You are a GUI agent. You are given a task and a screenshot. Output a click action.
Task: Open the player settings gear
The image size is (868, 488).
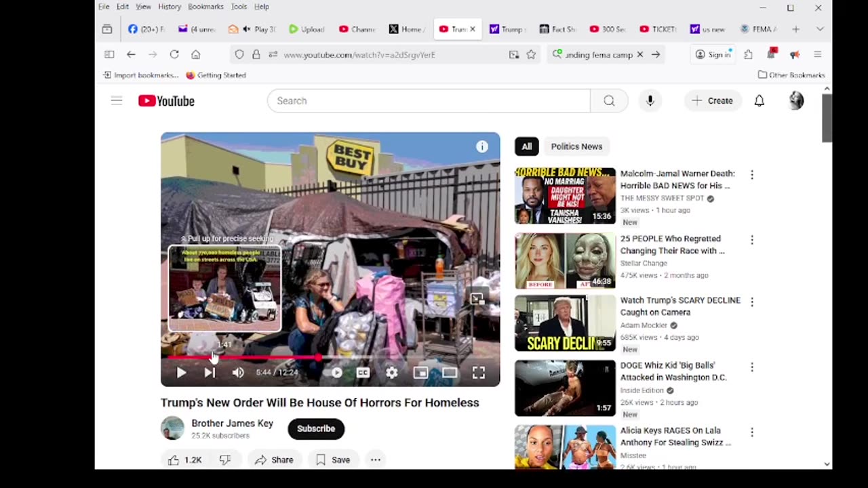391,372
